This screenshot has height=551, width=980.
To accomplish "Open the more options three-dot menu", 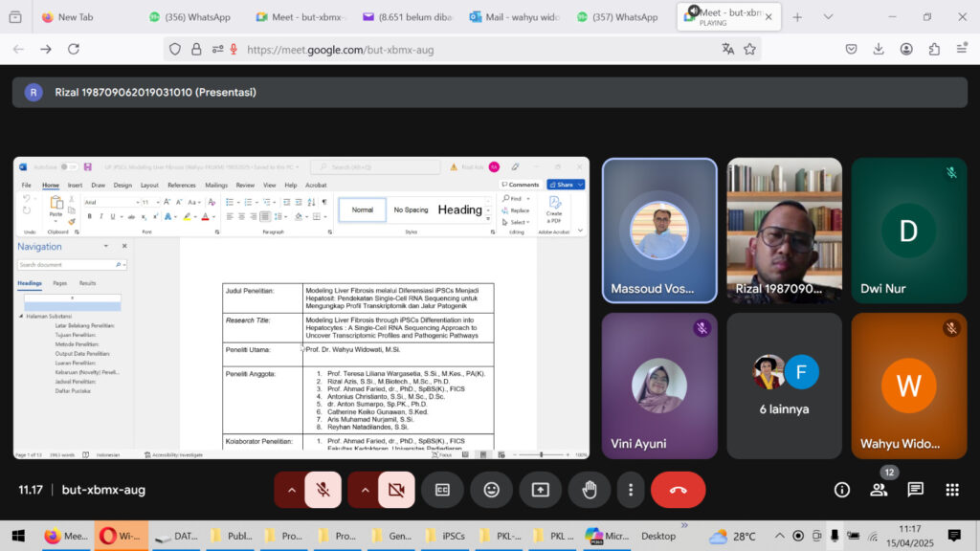I will point(630,490).
